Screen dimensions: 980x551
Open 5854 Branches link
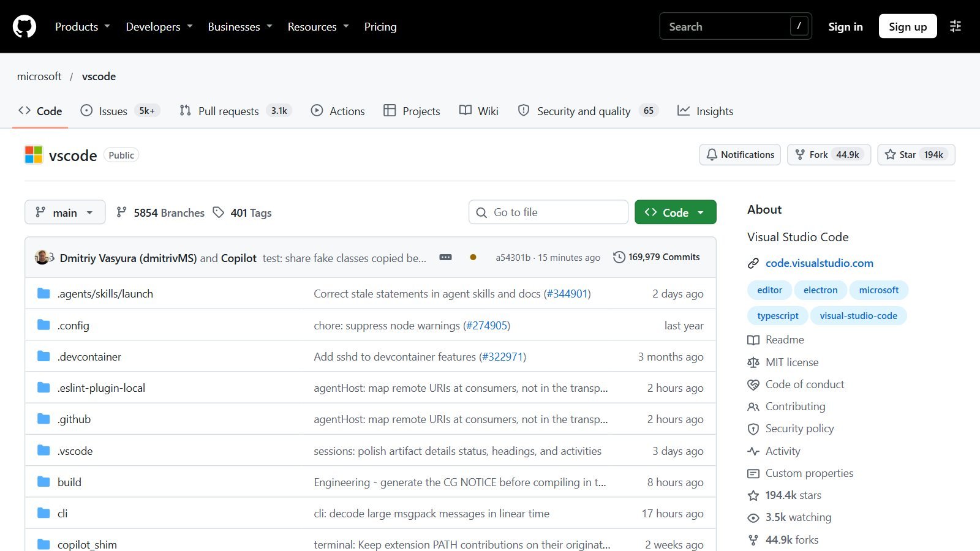pos(160,212)
